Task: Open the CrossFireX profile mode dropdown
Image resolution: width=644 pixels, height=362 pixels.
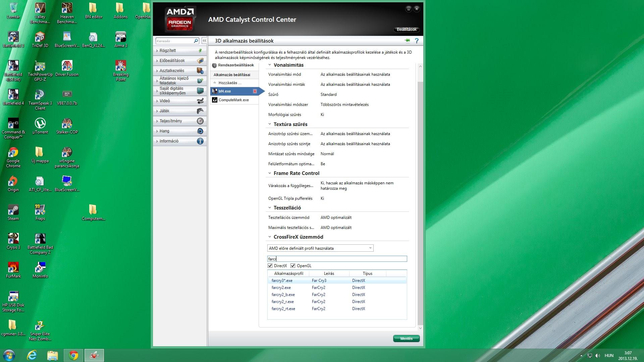Action: [320, 248]
